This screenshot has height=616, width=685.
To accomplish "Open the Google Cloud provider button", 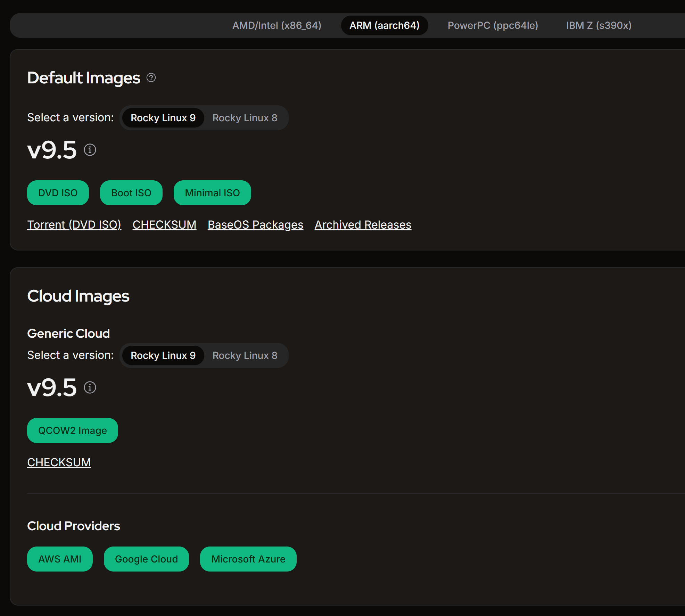I will point(146,559).
